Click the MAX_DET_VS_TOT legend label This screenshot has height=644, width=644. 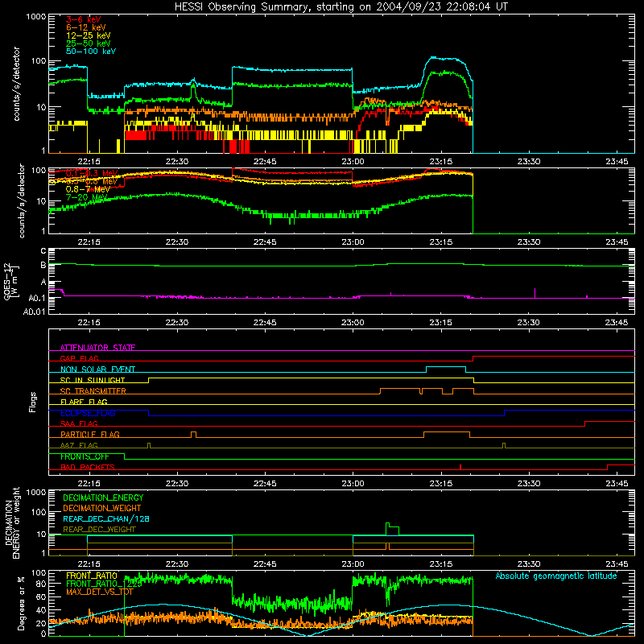click(100, 592)
